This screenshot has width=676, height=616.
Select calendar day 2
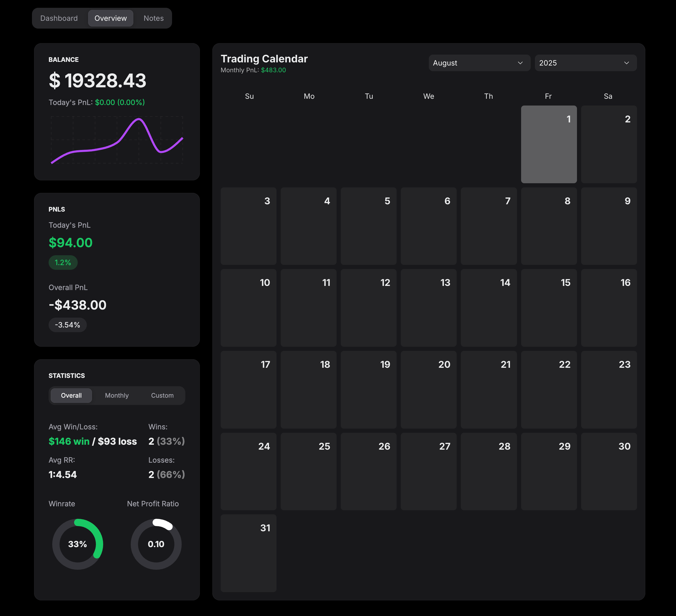click(609, 144)
